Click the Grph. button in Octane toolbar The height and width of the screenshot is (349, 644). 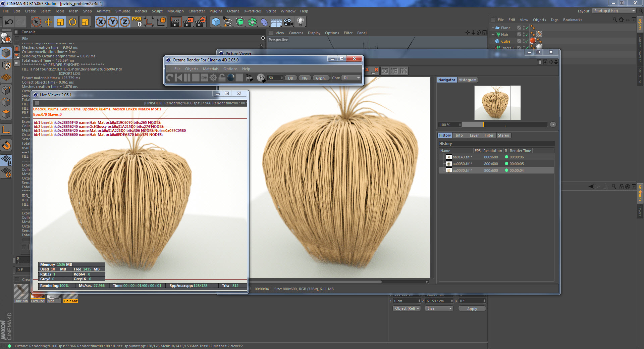pos(320,78)
